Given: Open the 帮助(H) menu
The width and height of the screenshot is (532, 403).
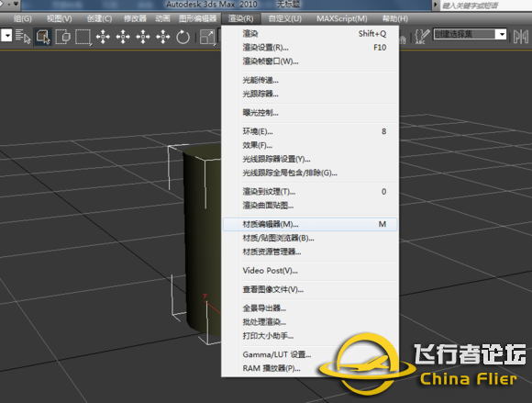Looking at the screenshot, I should click(x=395, y=18).
